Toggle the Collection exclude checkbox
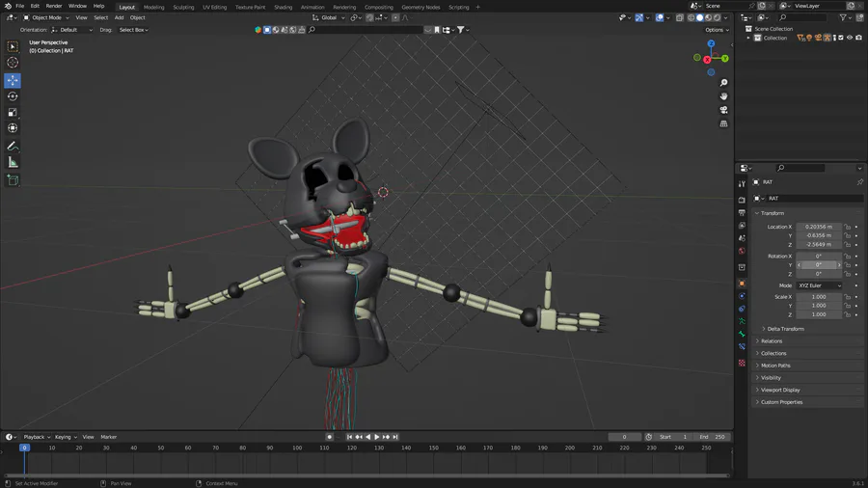This screenshot has width=868, height=488. [x=842, y=38]
